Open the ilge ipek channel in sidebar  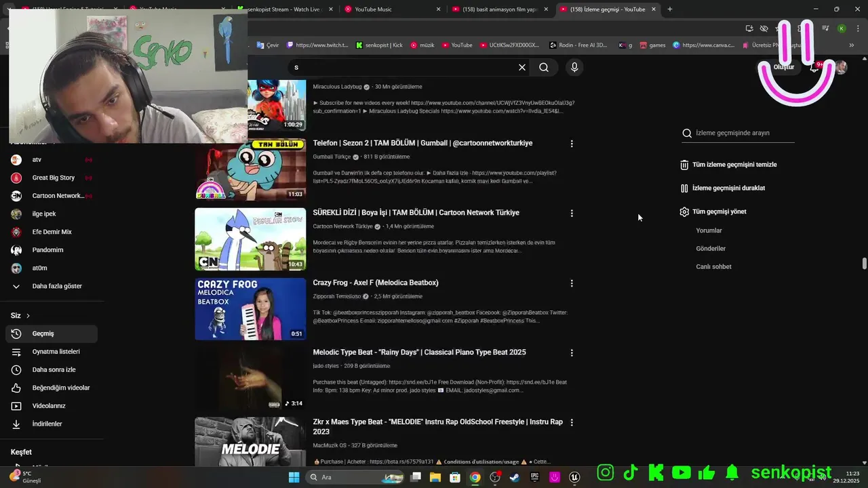click(x=52, y=213)
